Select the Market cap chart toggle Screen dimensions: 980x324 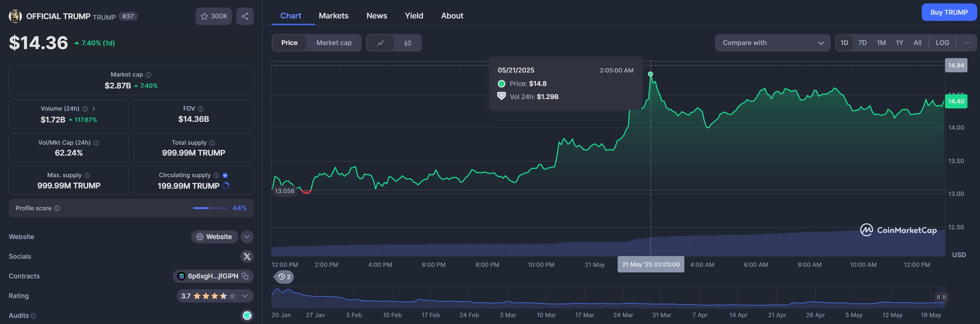click(x=334, y=42)
